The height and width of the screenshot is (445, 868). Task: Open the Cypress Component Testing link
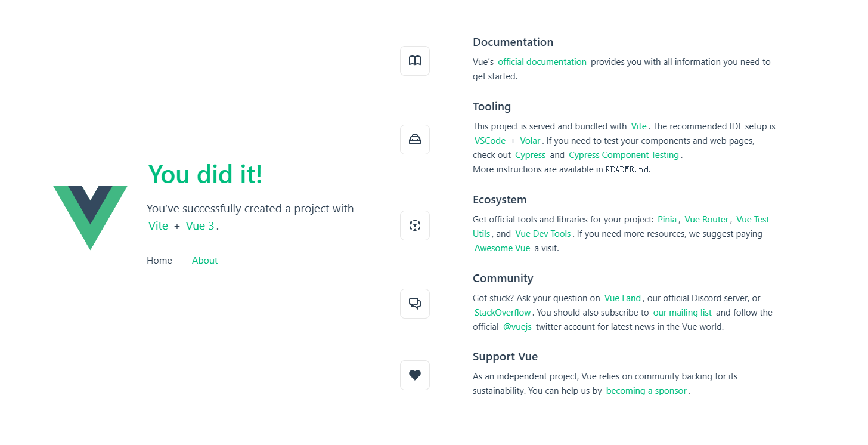624,155
